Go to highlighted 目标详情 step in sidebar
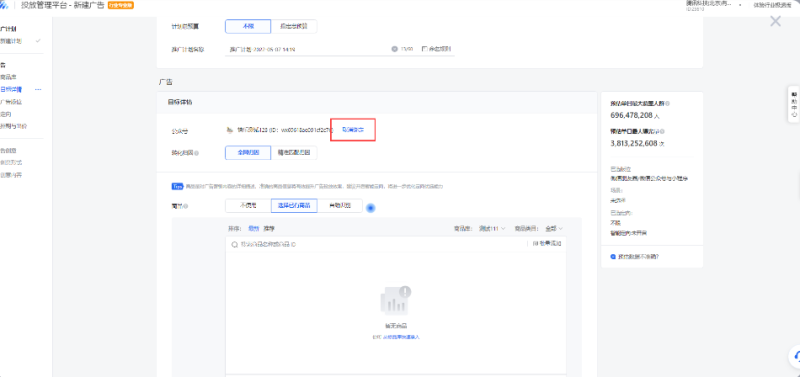The width and height of the screenshot is (800, 377). point(11,89)
